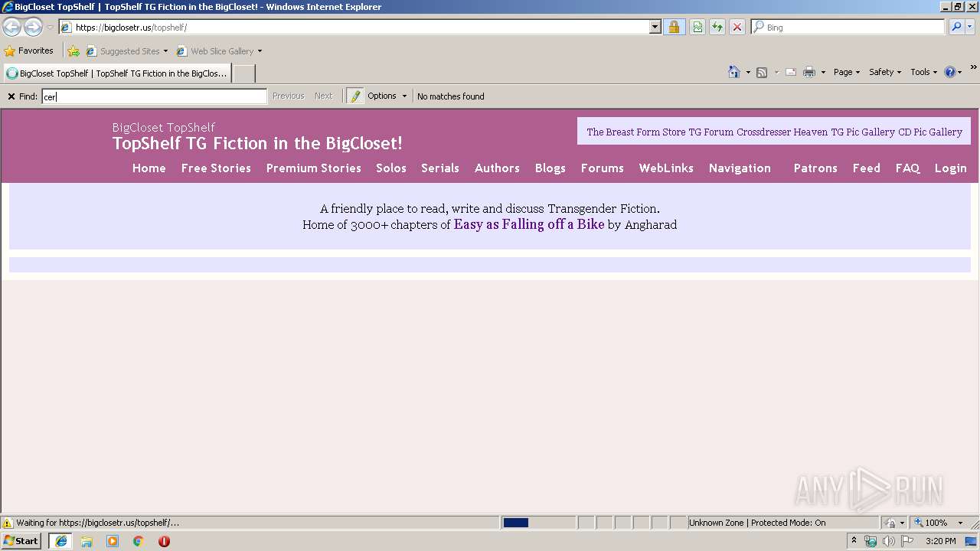980x551 pixels.
Task: Open the TG Forum link
Action: click(x=710, y=132)
